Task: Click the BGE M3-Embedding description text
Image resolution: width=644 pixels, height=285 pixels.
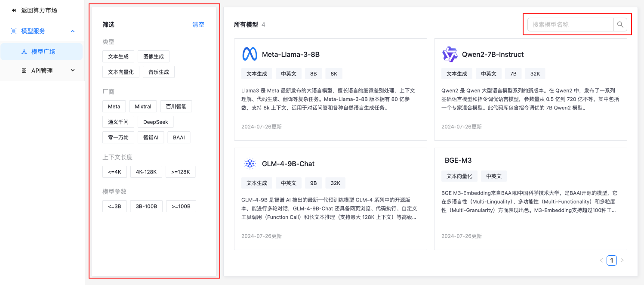Action: 530,201
